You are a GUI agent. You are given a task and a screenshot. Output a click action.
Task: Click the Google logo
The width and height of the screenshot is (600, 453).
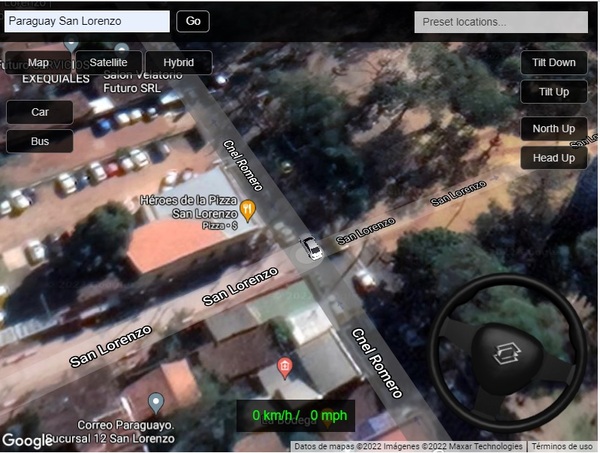27,441
